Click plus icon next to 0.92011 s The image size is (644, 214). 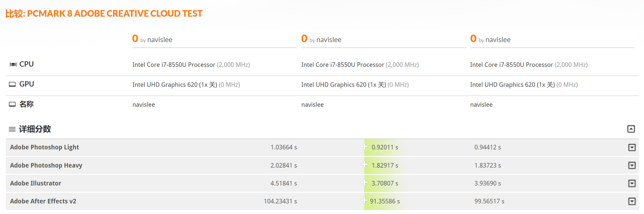tap(364, 146)
